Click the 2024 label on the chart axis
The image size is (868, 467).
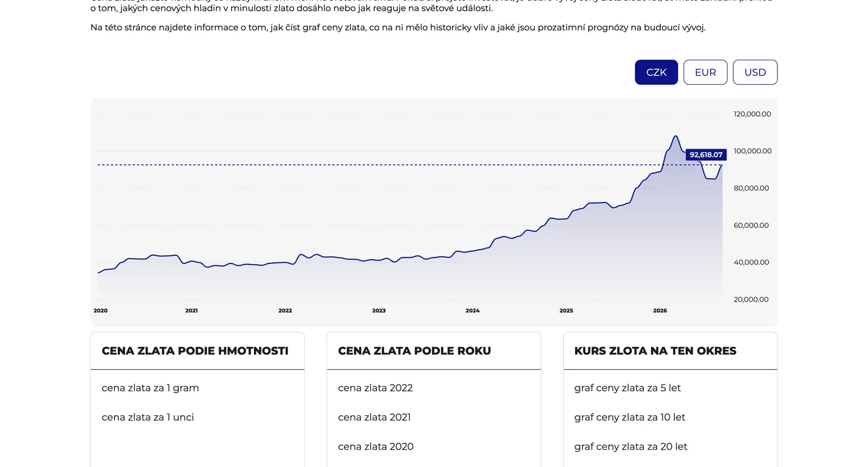[473, 311]
